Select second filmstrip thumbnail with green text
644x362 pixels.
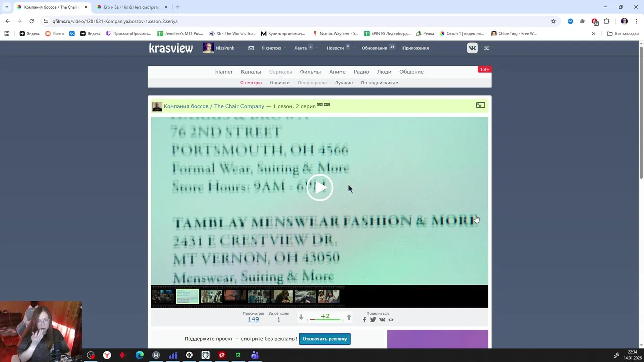[x=187, y=296]
